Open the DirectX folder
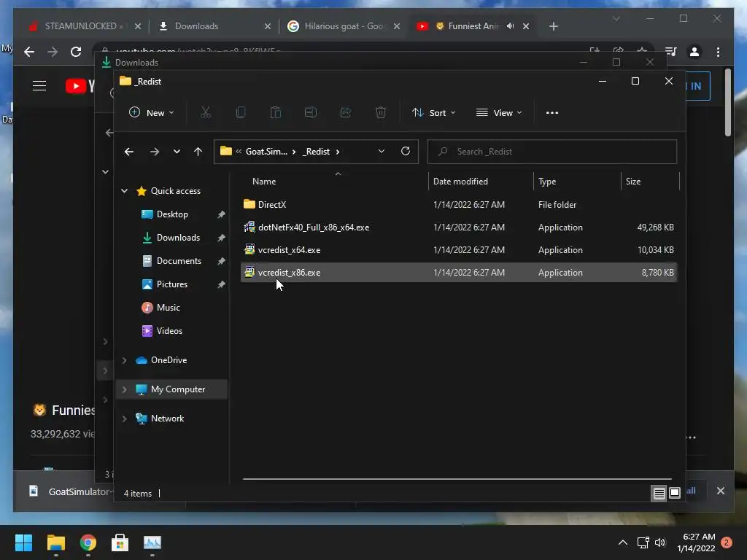This screenshot has width=747, height=560. [x=272, y=205]
